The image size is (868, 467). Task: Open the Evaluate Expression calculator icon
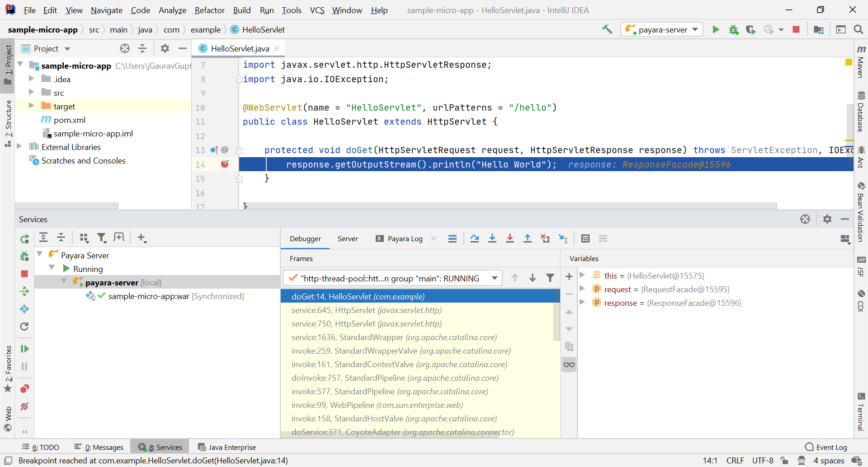pyautogui.click(x=585, y=238)
